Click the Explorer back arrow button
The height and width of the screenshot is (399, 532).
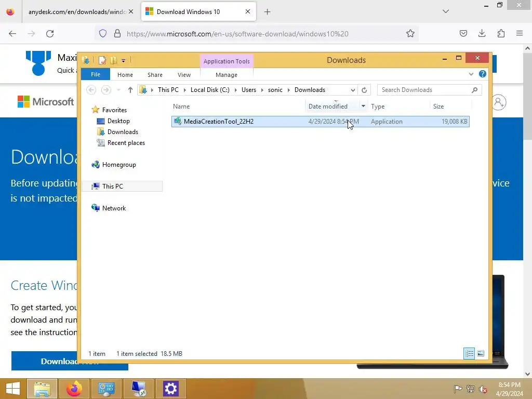[x=91, y=90]
